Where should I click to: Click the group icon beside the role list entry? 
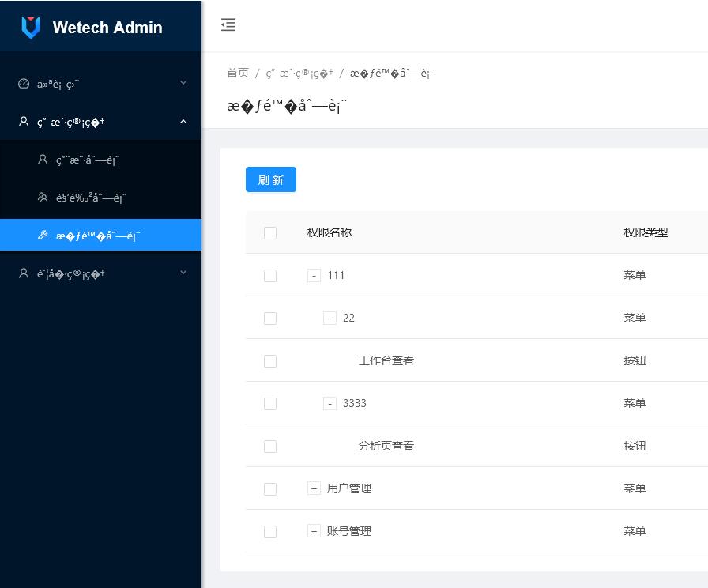tap(41, 198)
